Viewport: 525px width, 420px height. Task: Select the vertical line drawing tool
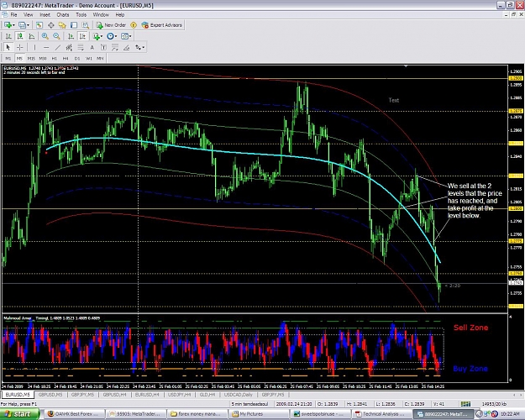pyautogui.click(x=34, y=47)
